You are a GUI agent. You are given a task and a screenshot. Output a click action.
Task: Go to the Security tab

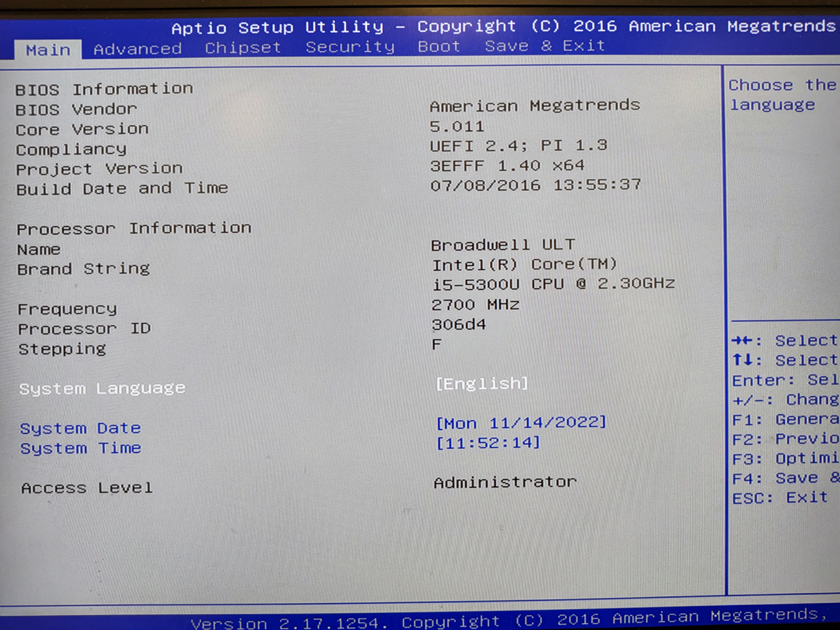coord(350,47)
